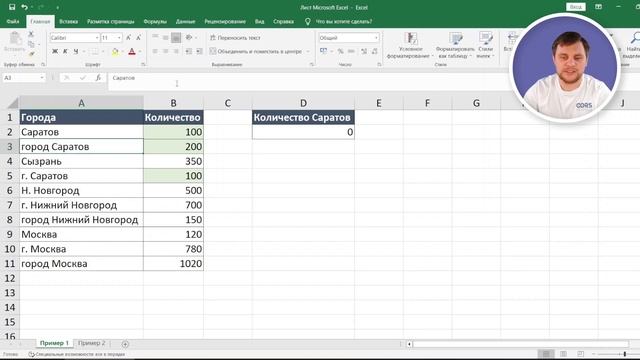Decrease the indent level

(189, 51)
